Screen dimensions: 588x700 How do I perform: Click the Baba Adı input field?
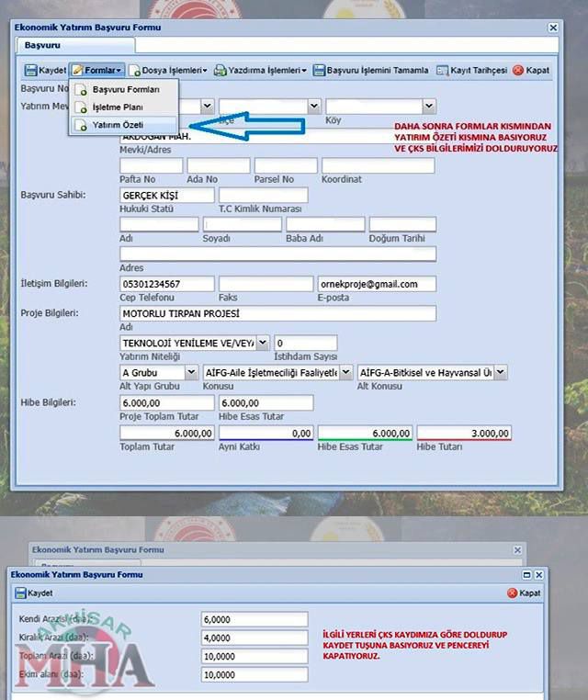coord(325,224)
